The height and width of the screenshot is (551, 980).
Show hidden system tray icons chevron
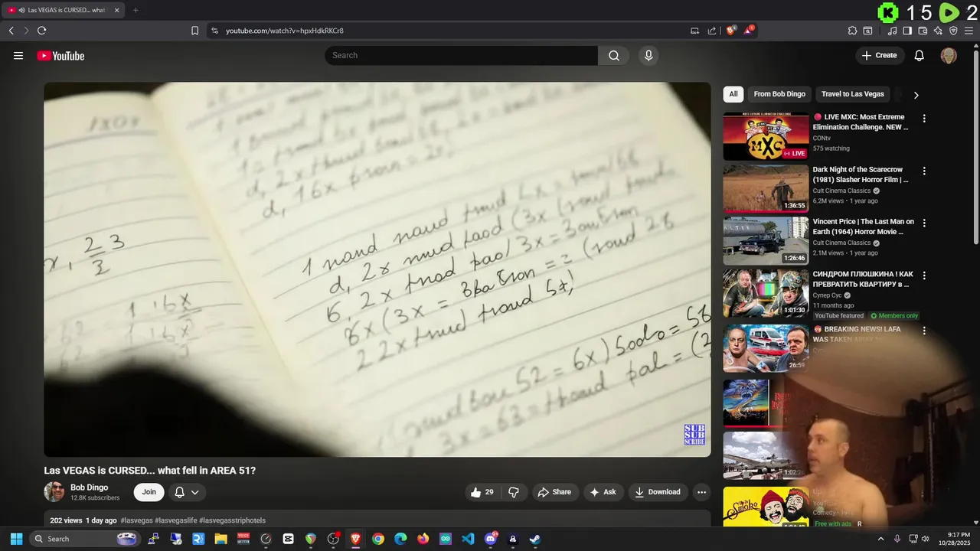(x=880, y=539)
